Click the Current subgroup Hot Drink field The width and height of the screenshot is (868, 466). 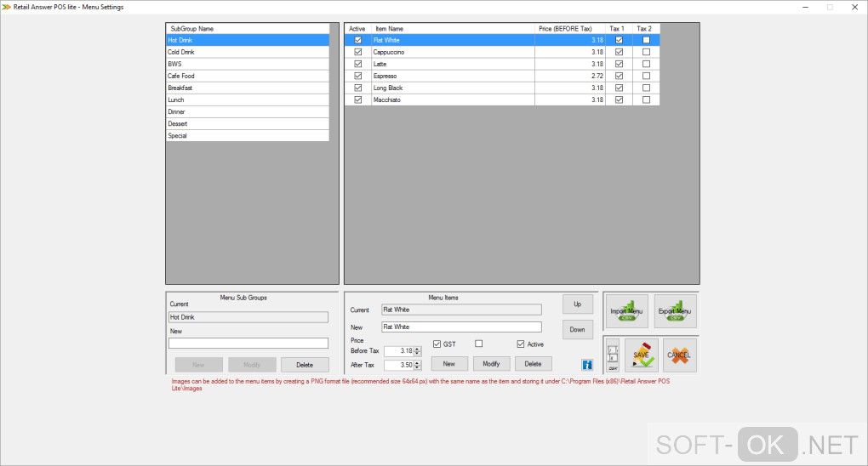click(248, 317)
